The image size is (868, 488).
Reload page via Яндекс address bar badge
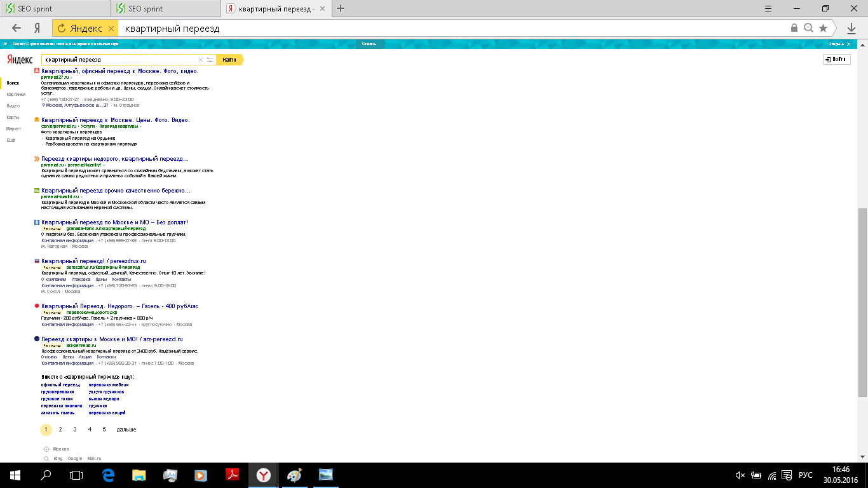pos(62,28)
